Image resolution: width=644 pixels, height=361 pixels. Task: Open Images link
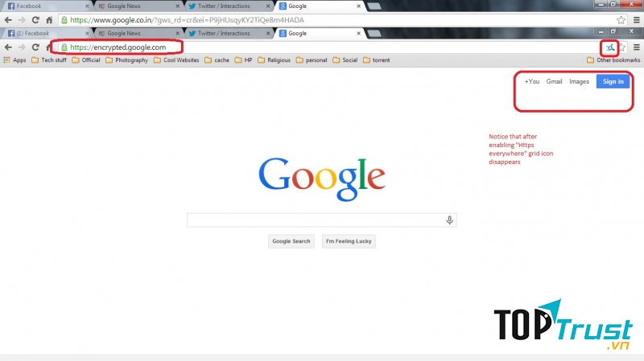pyautogui.click(x=579, y=81)
